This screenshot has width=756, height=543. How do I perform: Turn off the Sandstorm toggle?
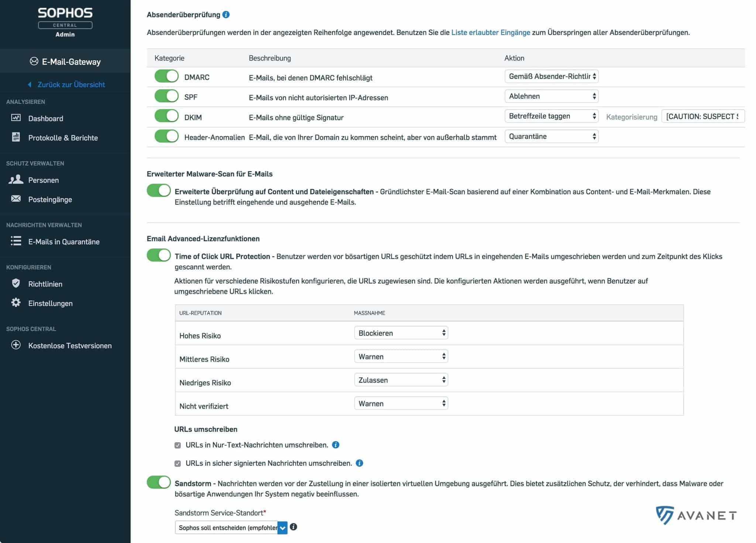point(159,482)
